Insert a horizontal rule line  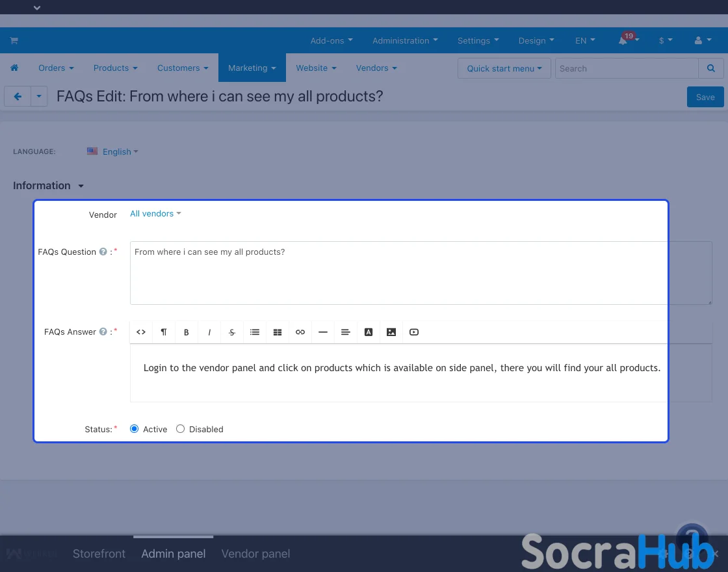click(323, 332)
